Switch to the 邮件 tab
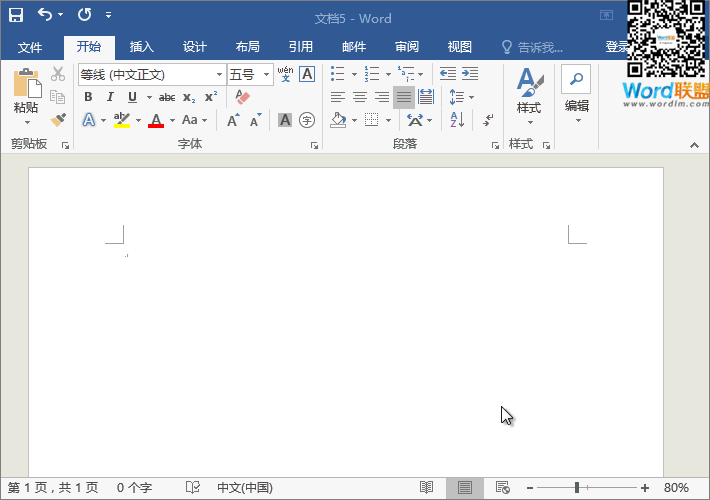Screen dimensions: 710x500 (x=354, y=47)
